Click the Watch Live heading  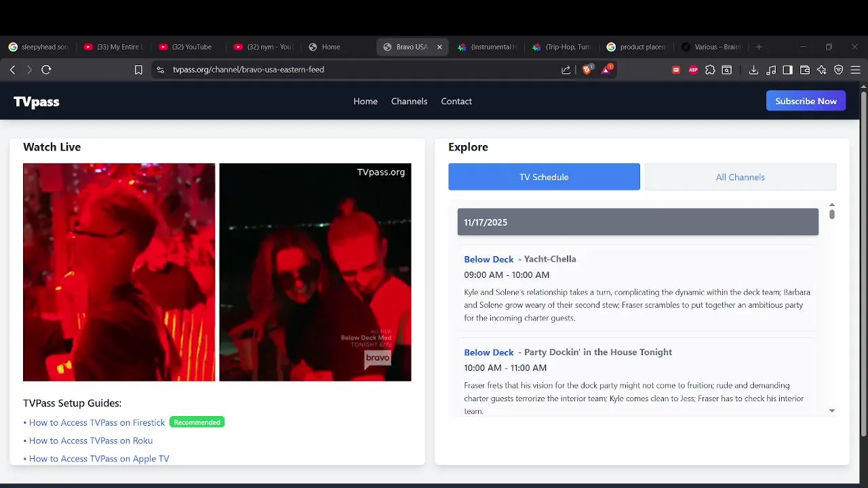52,147
